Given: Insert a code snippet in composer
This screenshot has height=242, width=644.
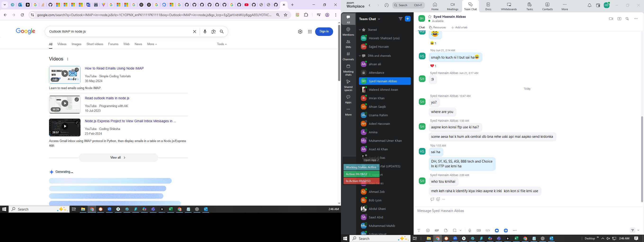Looking at the screenshot, I should click(488, 230).
